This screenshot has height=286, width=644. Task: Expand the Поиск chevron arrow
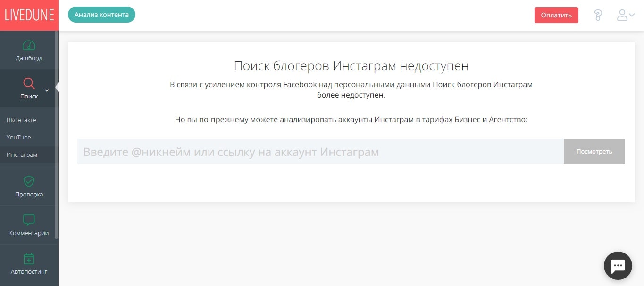tap(47, 90)
